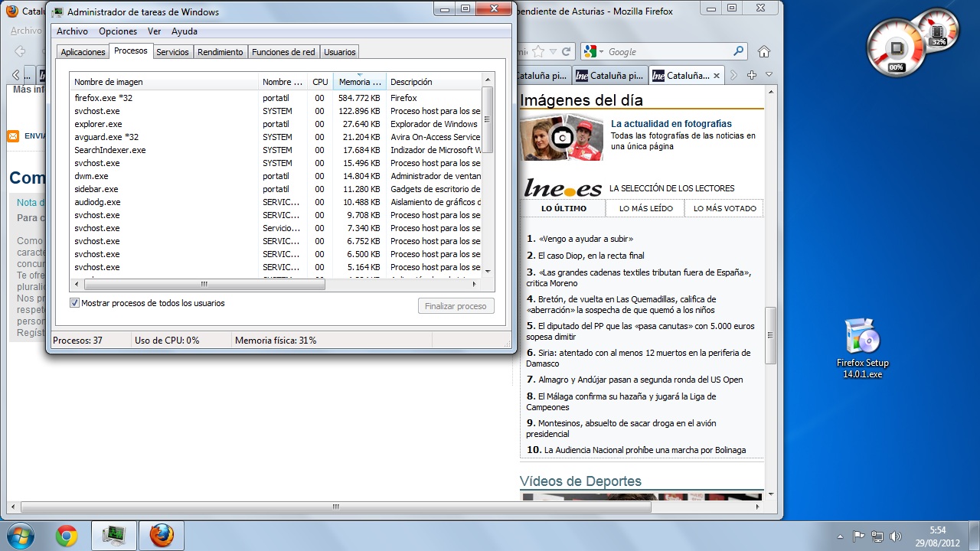
Task: Open the Windows Start menu orb
Action: pyautogui.click(x=19, y=536)
